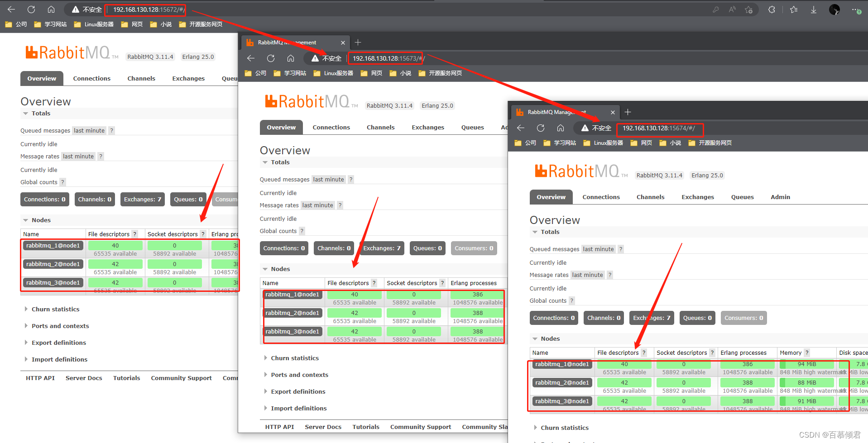Click the password key icon in top toolbar
This screenshot has height=443, width=868.
[716, 10]
